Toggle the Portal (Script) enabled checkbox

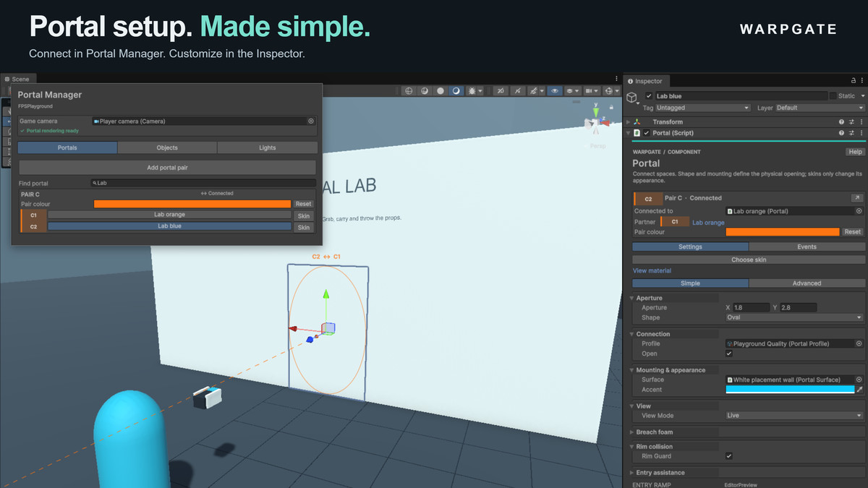[x=647, y=133]
